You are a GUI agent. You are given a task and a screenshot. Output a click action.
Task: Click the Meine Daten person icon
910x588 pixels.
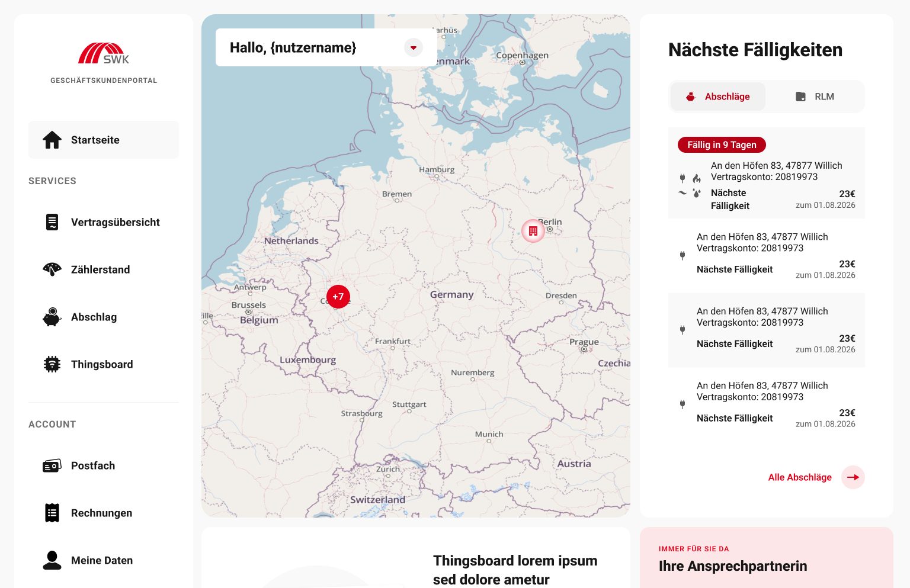[52, 560]
